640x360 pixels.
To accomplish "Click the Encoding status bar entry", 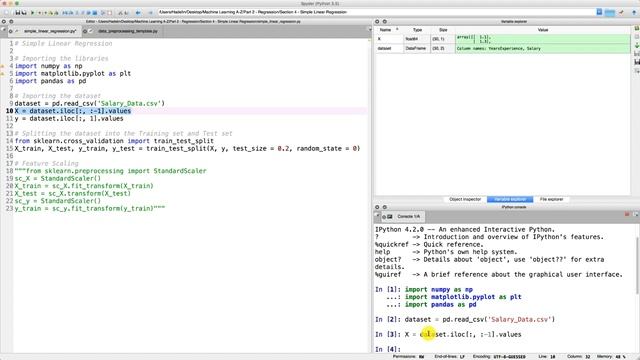I will point(499,357).
